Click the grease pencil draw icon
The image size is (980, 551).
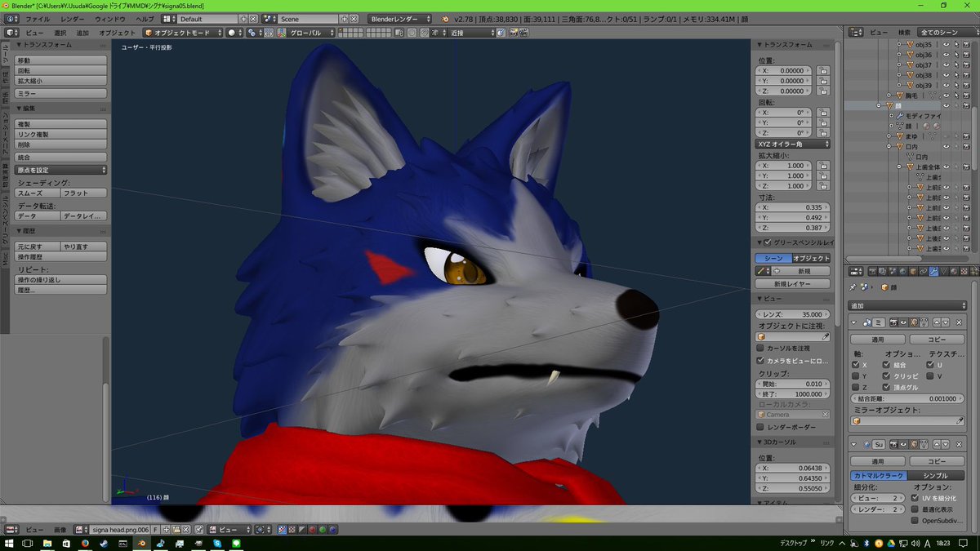tap(761, 270)
